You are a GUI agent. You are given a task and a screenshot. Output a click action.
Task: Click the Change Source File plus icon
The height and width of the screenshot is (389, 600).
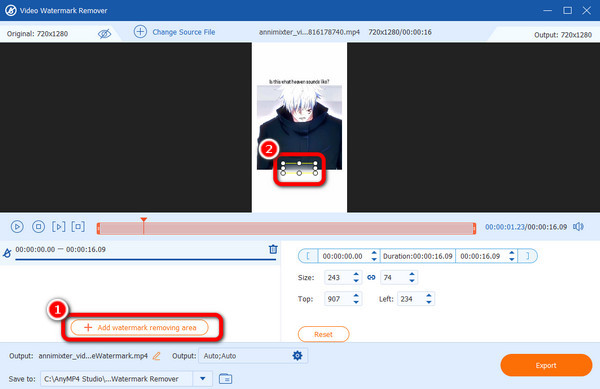pyautogui.click(x=140, y=32)
